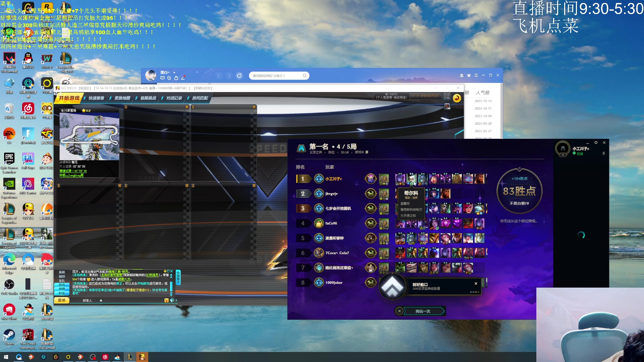Open the Red Dead Redemption desktop icon
Viewport: 644px width, 362px height.
28,339
